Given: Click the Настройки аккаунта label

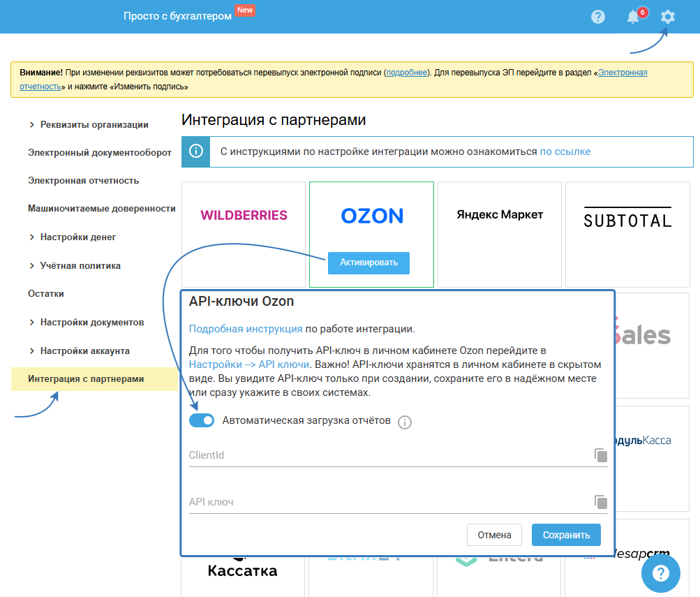Looking at the screenshot, I should click(x=85, y=351).
